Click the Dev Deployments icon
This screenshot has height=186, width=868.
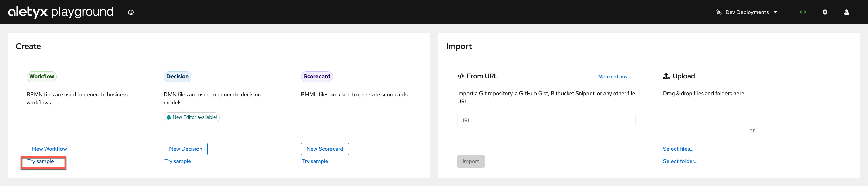click(x=719, y=12)
